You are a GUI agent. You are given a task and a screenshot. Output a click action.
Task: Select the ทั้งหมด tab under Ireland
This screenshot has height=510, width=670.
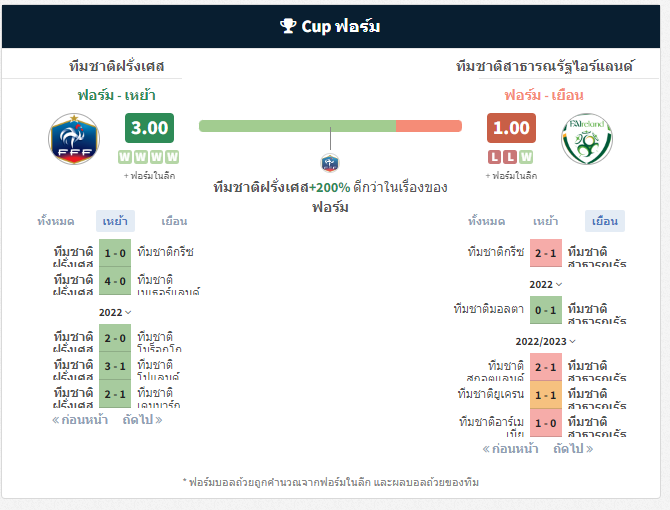click(486, 221)
